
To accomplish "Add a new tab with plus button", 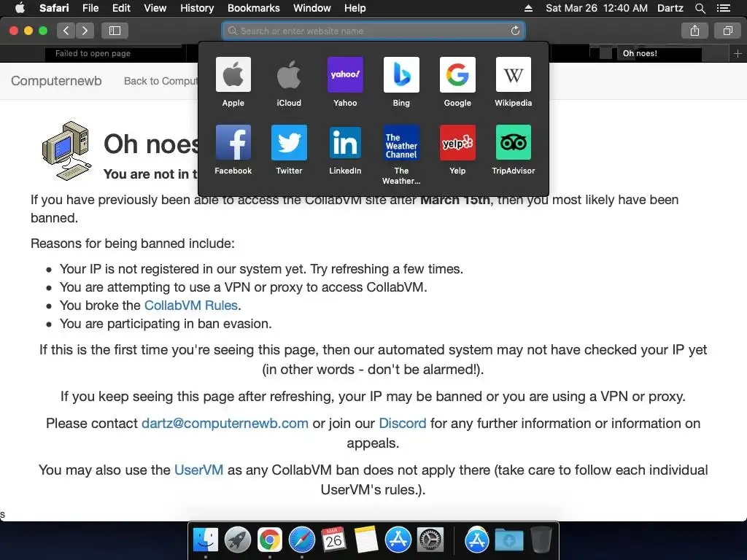I will point(738,53).
